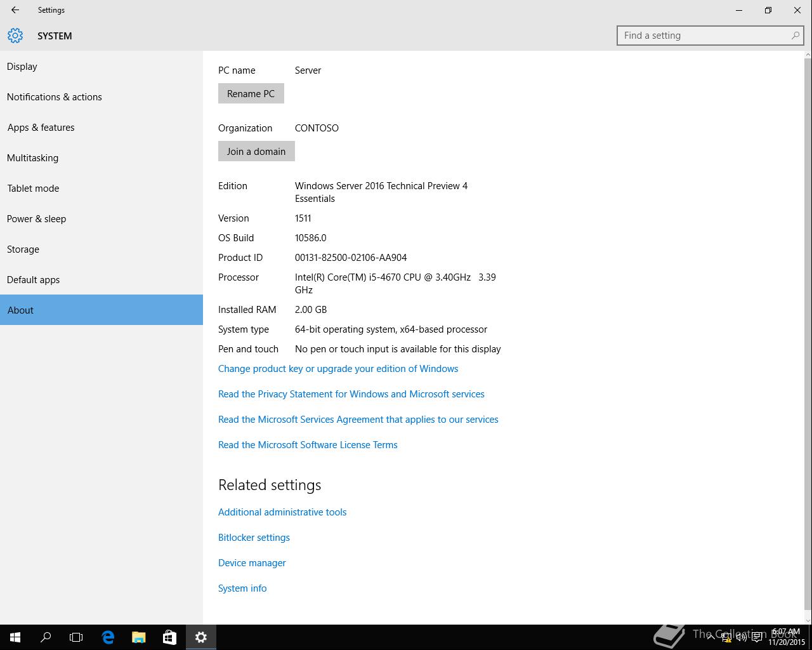Viewport: 812px width, 650px height.
Task: Click the OS Build value 10586.0
Action: [311, 238]
